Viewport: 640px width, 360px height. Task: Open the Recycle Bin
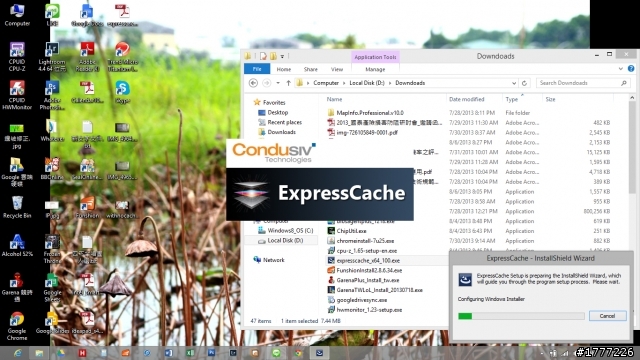(x=17, y=207)
